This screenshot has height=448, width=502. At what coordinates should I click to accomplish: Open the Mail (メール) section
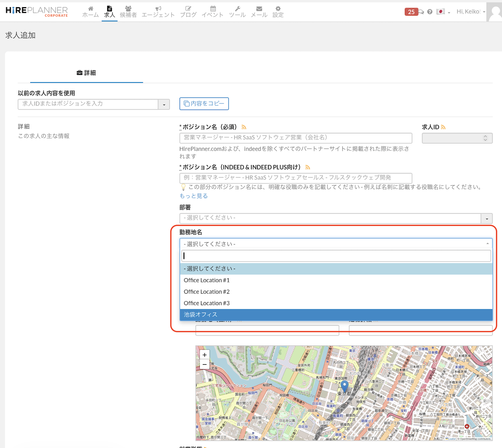[x=259, y=12]
